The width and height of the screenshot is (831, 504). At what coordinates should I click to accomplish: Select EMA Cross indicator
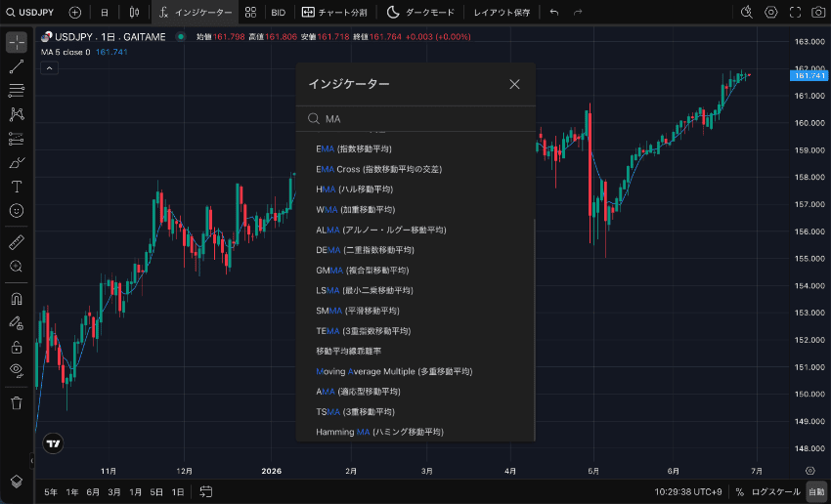[416, 169]
